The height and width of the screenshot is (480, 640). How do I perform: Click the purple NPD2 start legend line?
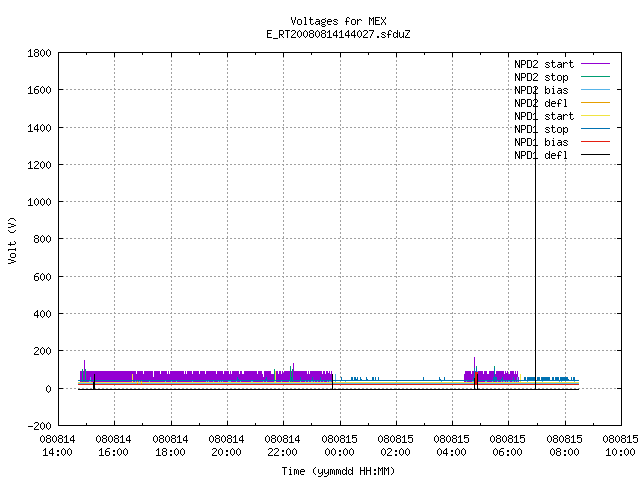[595, 64]
